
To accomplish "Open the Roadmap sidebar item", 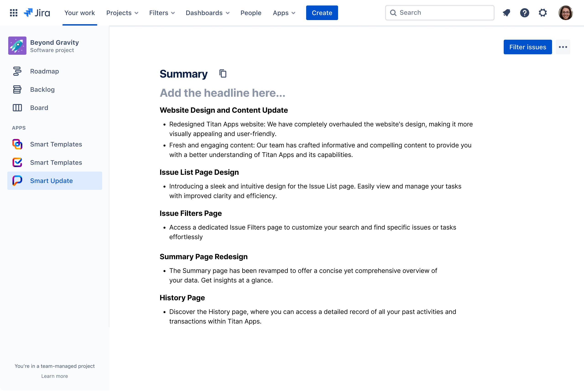I will (44, 71).
